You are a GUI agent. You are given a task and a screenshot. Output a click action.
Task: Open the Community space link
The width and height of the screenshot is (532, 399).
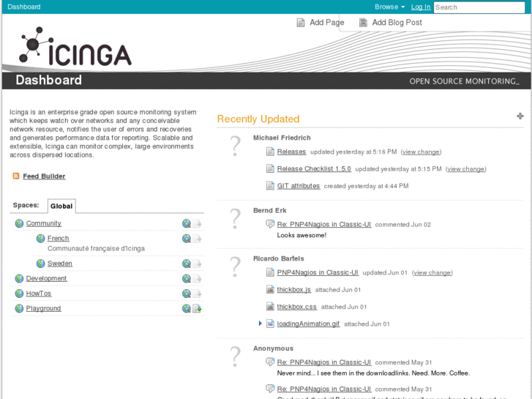click(44, 223)
